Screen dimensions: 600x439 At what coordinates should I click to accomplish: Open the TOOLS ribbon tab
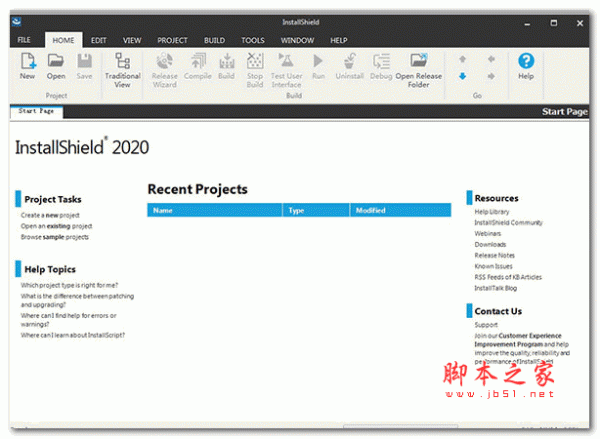tap(253, 40)
